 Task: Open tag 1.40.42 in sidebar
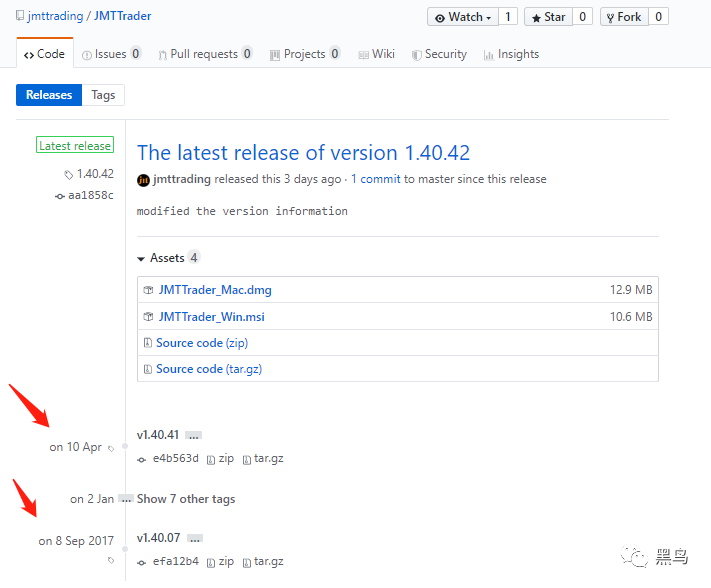(x=88, y=174)
